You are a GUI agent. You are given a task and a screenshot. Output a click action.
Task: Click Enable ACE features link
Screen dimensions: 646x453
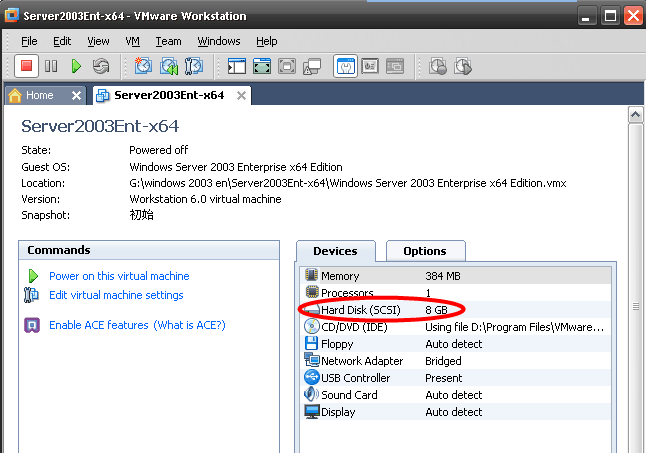(98, 325)
